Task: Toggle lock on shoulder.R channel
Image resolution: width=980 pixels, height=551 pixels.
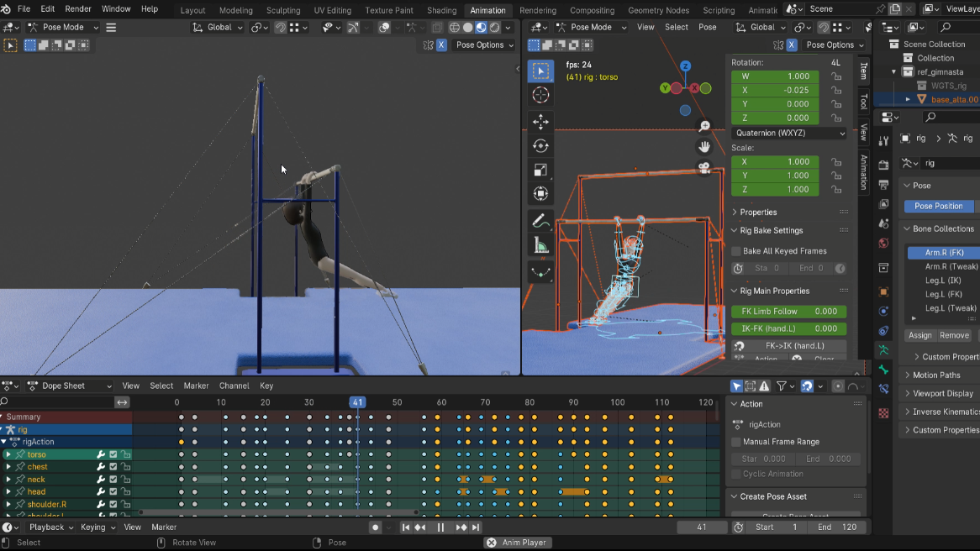Action: pyautogui.click(x=125, y=504)
